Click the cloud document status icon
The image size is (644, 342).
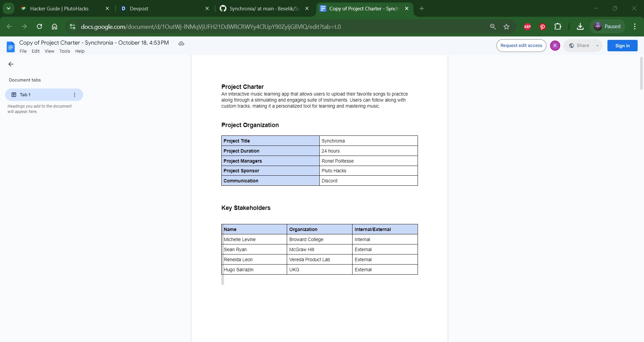click(181, 43)
